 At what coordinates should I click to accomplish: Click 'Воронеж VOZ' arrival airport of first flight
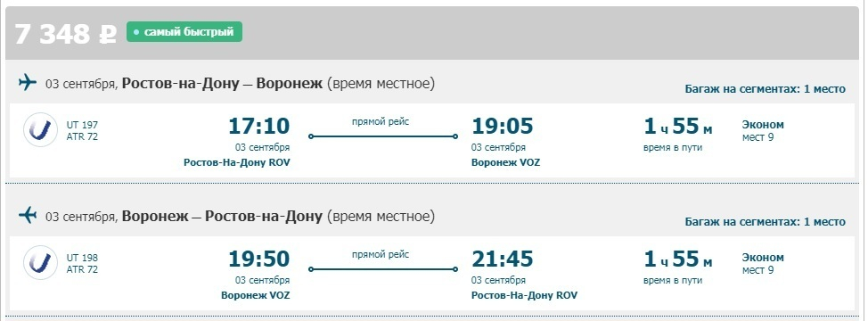point(505,162)
